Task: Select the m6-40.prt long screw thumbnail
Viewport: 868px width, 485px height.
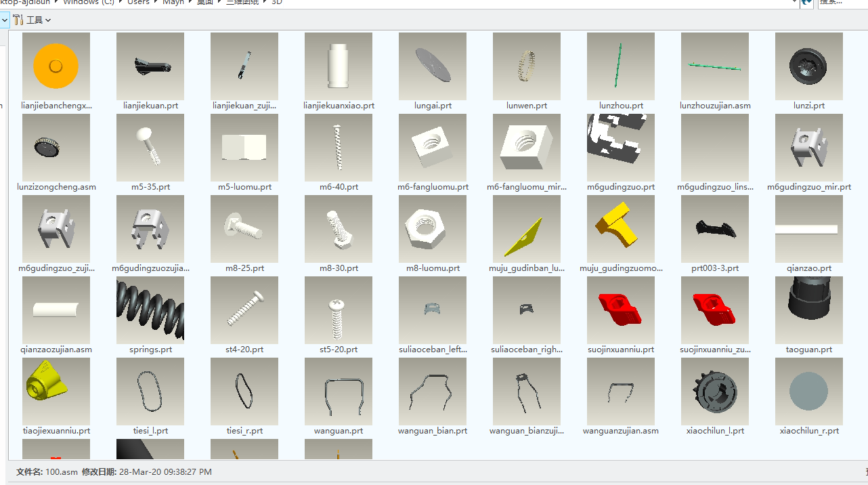Action: pyautogui.click(x=339, y=148)
